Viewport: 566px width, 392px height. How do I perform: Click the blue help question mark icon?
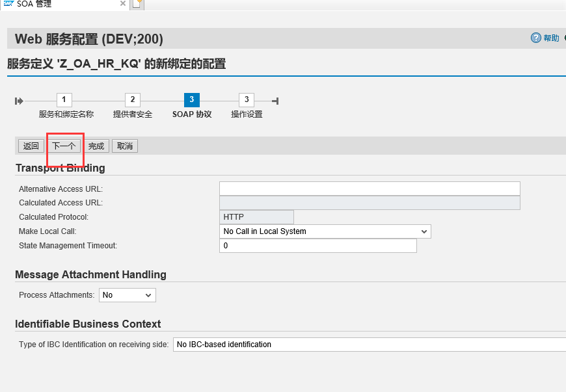535,38
